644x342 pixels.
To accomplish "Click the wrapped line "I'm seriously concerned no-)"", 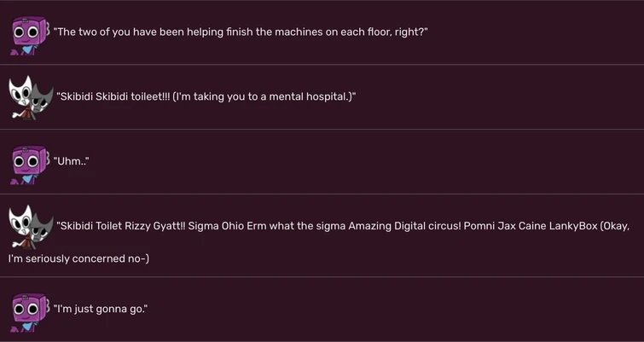I will point(78,258).
